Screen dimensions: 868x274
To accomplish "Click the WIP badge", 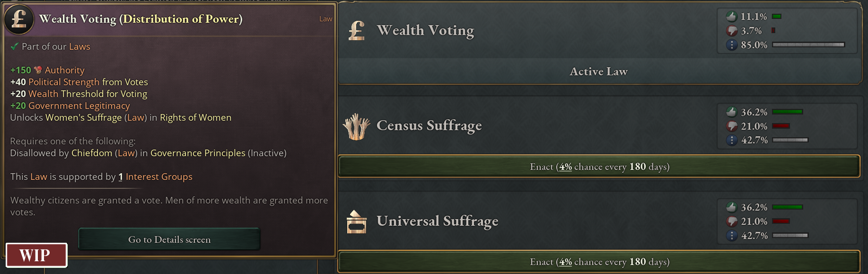I will [x=36, y=255].
